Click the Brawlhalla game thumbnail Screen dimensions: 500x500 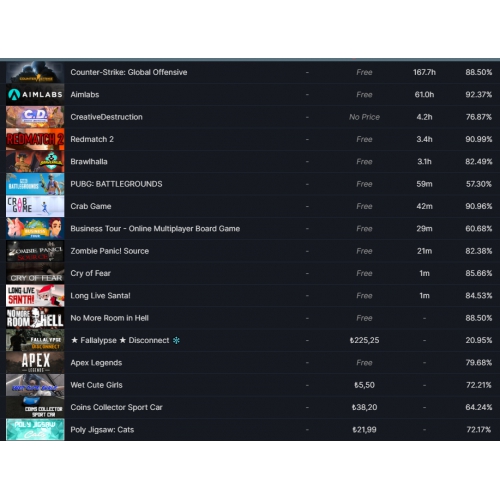pos(35,162)
